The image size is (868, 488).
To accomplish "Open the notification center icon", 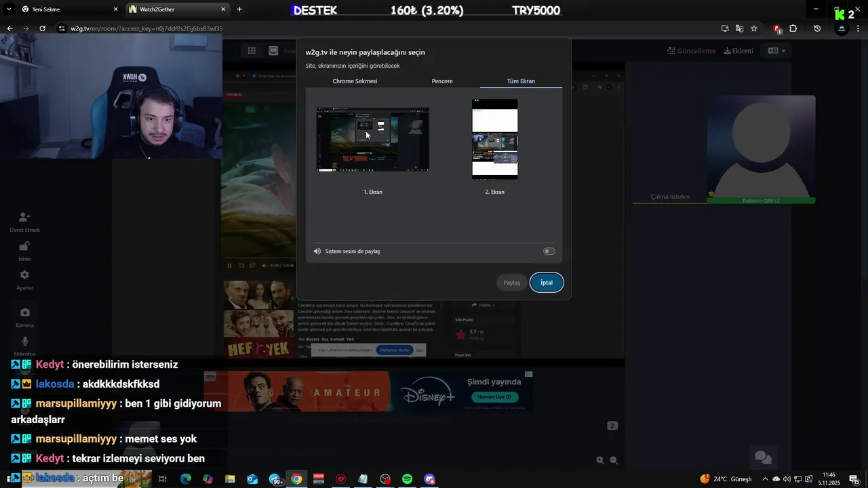I will coord(854,479).
